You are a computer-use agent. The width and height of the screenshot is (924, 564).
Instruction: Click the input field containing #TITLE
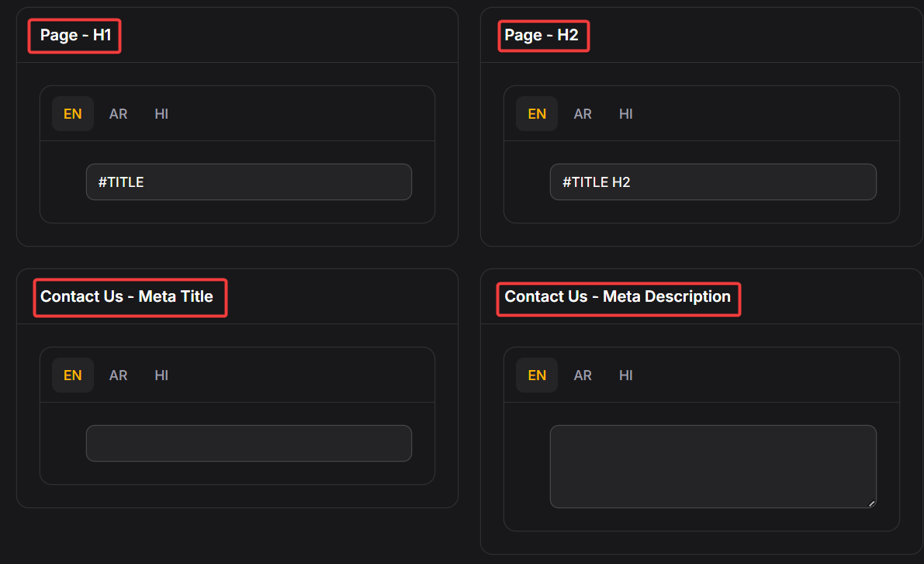pyautogui.click(x=248, y=182)
